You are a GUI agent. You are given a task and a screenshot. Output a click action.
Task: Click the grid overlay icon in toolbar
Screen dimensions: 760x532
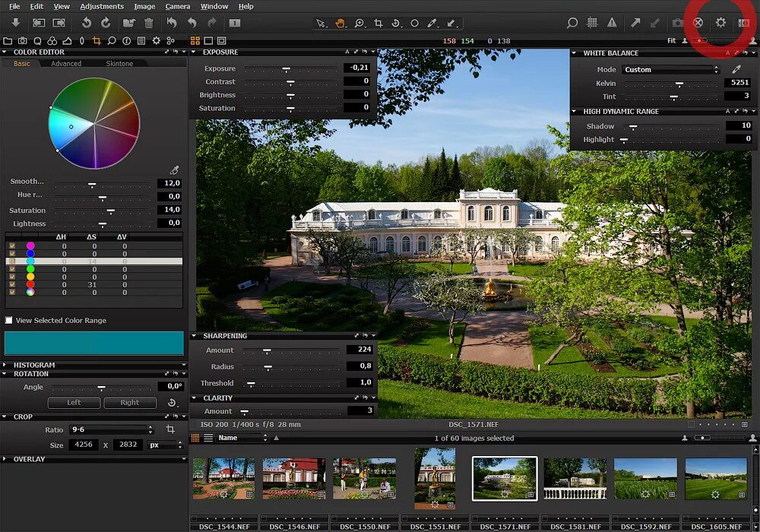[x=591, y=23]
